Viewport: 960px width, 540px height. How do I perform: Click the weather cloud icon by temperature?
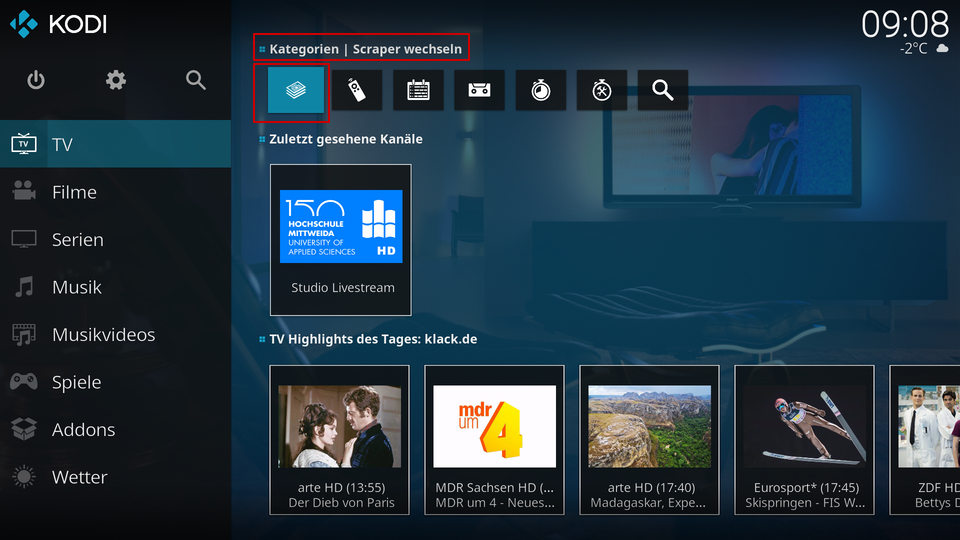point(943,48)
